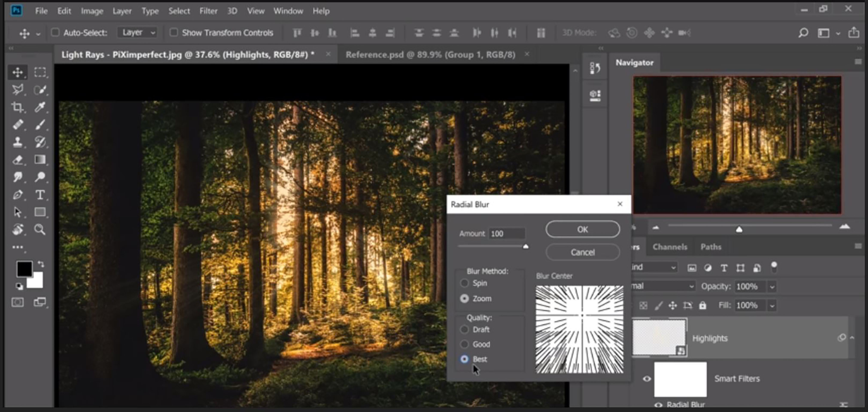Click the foreground color swatch
The width and height of the screenshot is (868, 412).
(25, 269)
